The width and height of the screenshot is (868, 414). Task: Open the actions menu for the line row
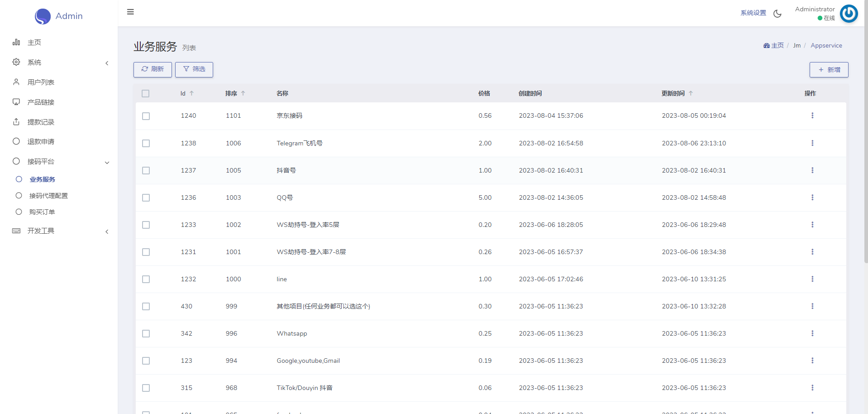click(x=812, y=279)
